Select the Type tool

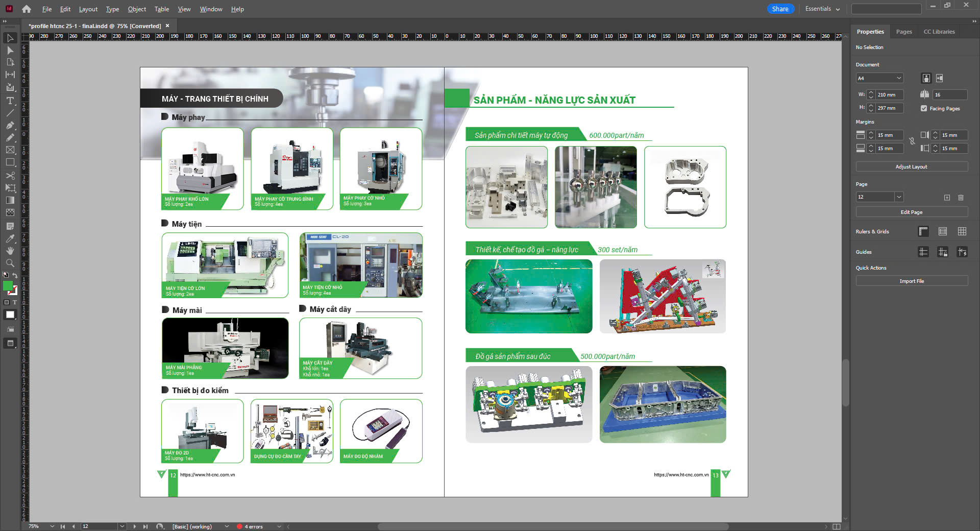click(10, 101)
